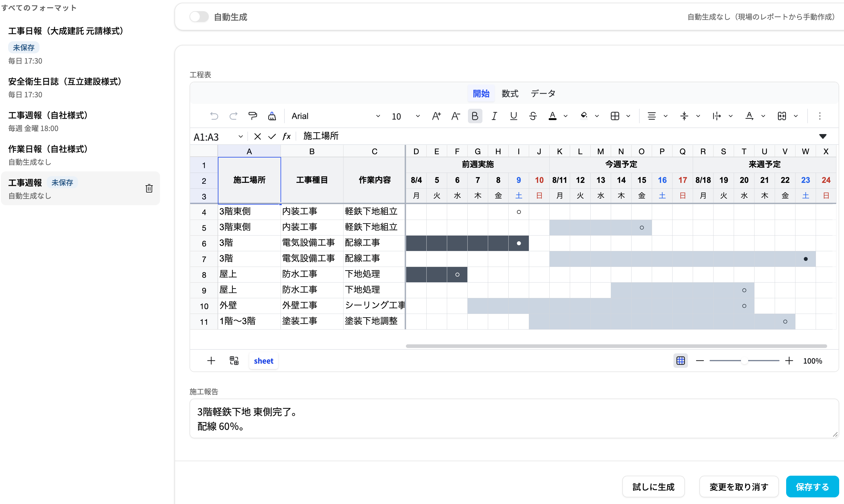Switch to the データ tab
844x504 pixels.
point(543,93)
